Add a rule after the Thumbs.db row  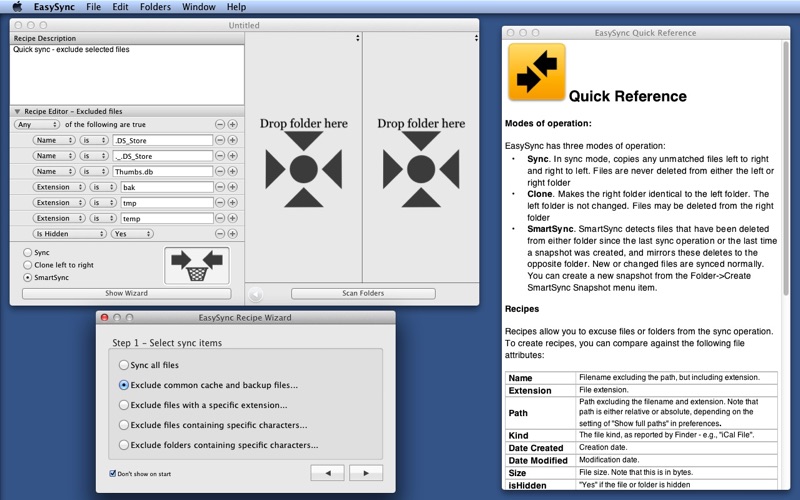tap(232, 171)
